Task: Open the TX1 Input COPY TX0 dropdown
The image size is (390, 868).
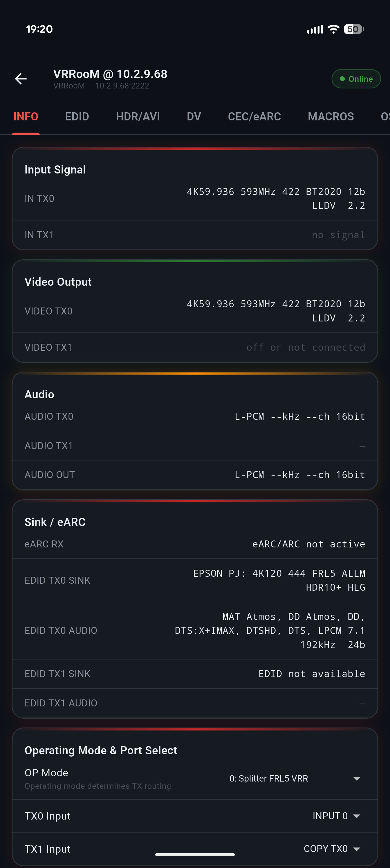Action: click(332, 849)
